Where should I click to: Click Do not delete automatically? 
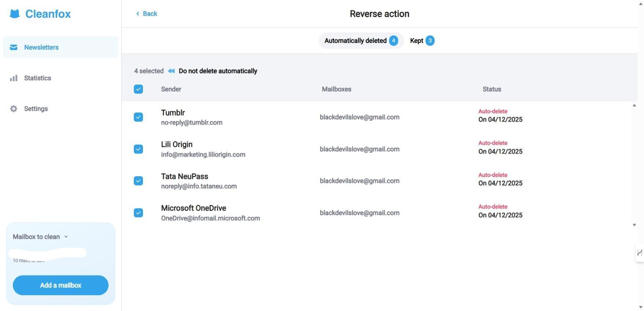pos(218,71)
